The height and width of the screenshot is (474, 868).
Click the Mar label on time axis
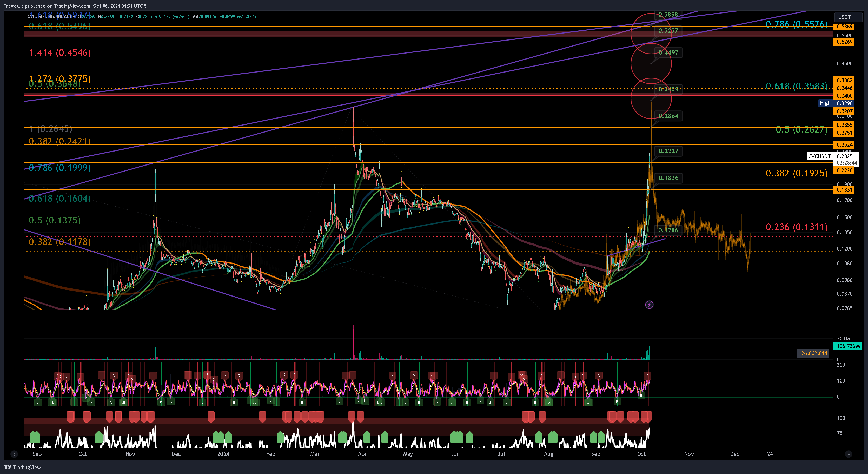[315, 454]
